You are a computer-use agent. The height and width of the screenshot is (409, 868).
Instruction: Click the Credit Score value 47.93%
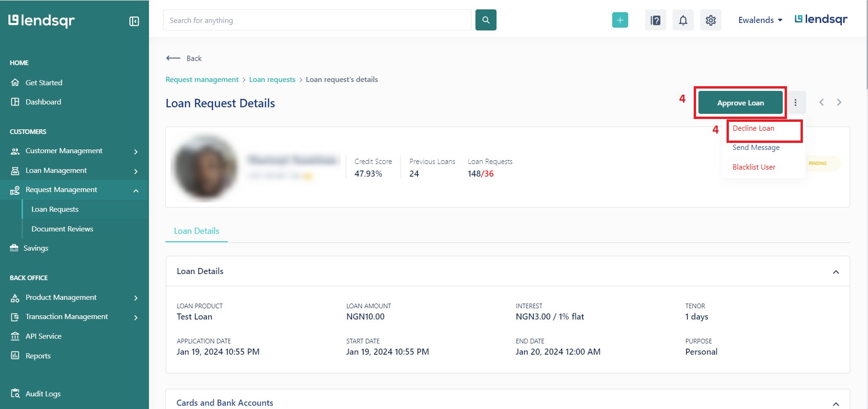click(368, 174)
